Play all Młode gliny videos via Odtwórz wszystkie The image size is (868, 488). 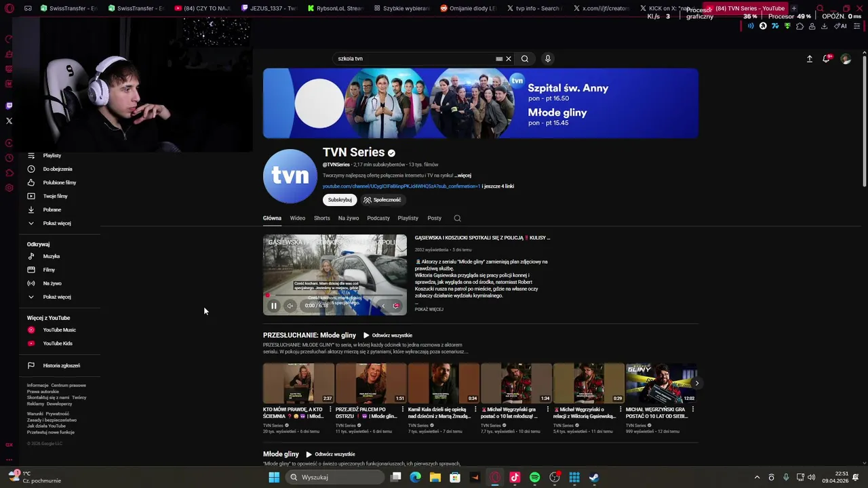[x=330, y=454]
